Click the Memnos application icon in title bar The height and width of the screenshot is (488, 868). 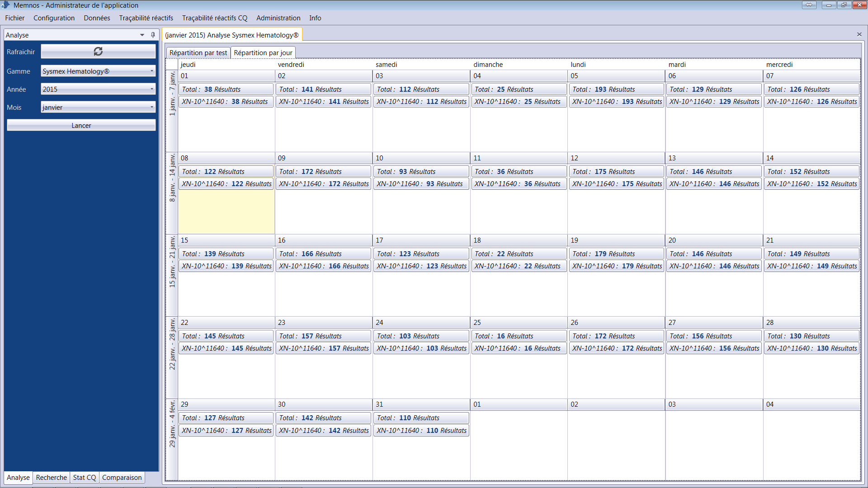click(x=5, y=5)
